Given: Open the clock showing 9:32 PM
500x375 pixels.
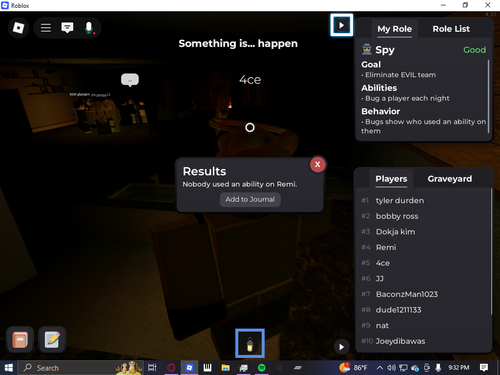Looking at the screenshot, I should (x=459, y=368).
